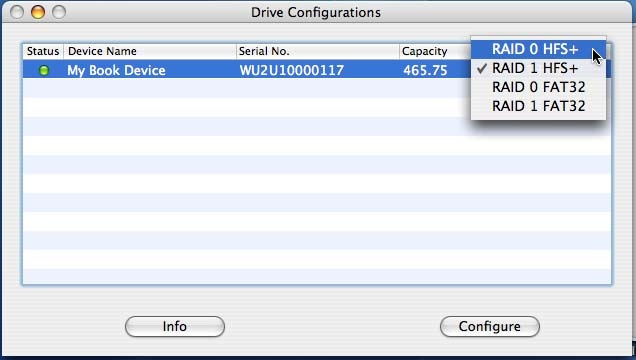Click serial number WU2U10000117

click(291, 71)
